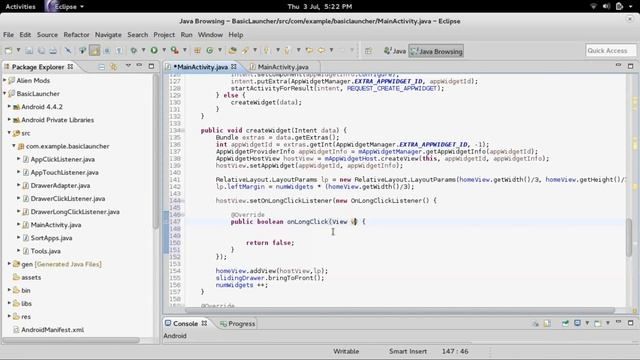
Task: Open the New dropdown arrow
Action: (x=18, y=50)
